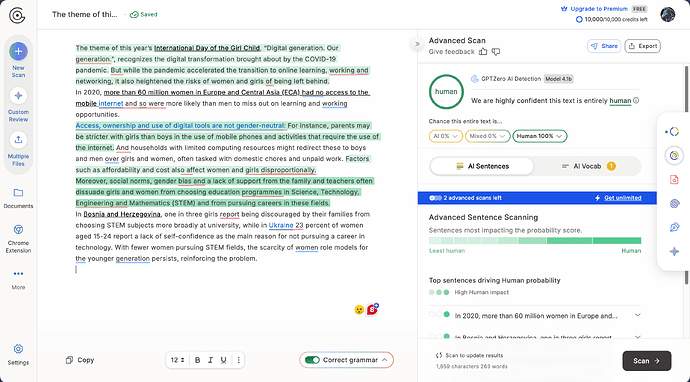The width and height of the screenshot is (690, 382).
Task: Apply Bold formatting
Action: (x=198, y=360)
